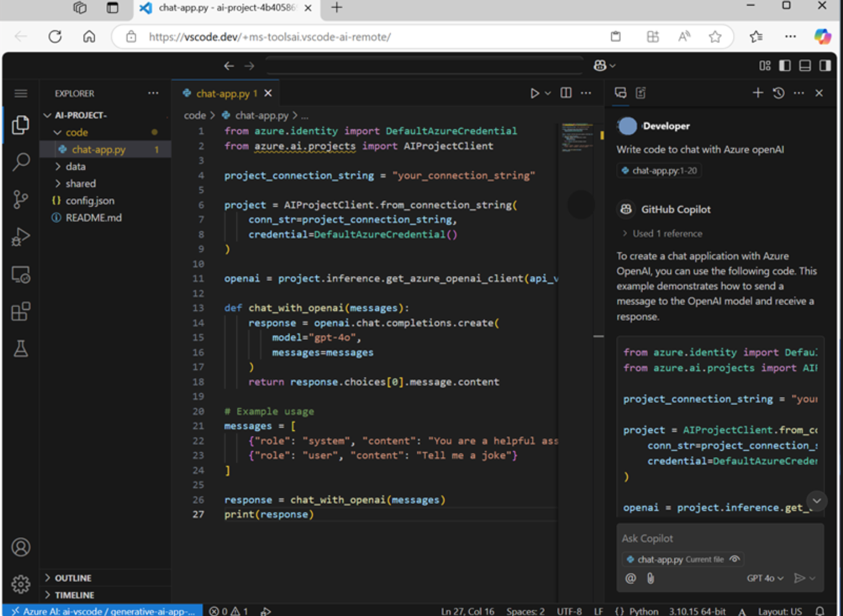Open README.md in the explorer
The image size is (843, 616).
pyautogui.click(x=93, y=218)
